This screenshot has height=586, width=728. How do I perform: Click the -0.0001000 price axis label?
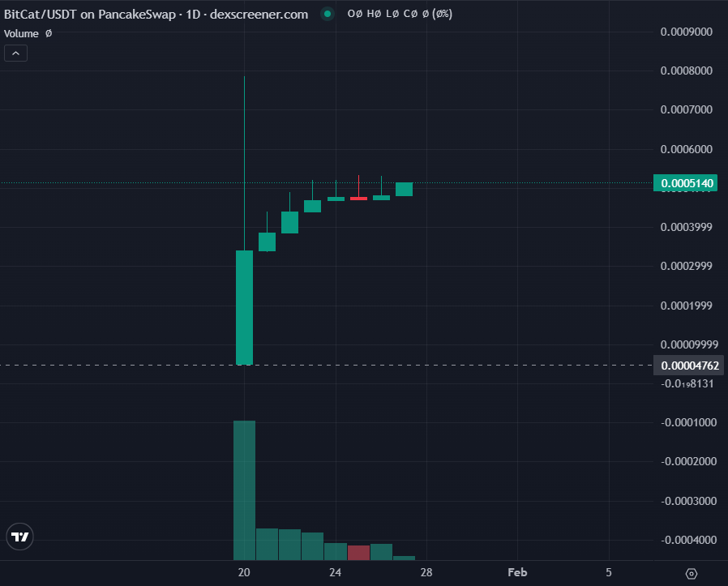tap(689, 422)
